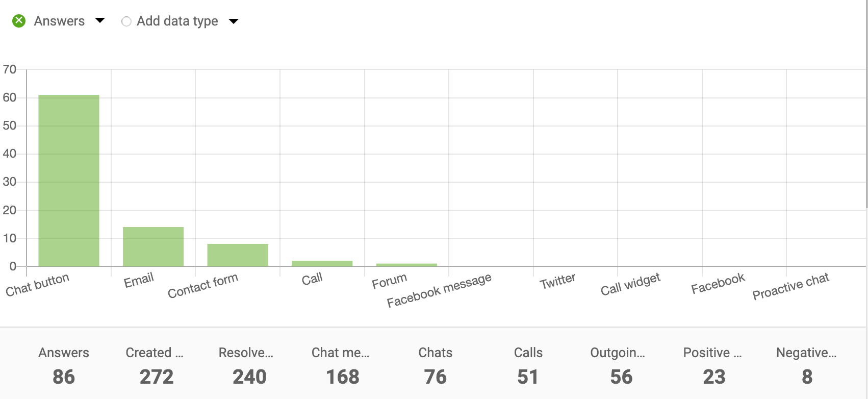The width and height of the screenshot is (868, 399).
Task: Click the Chat messages metric showing 168
Action: pyautogui.click(x=342, y=365)
